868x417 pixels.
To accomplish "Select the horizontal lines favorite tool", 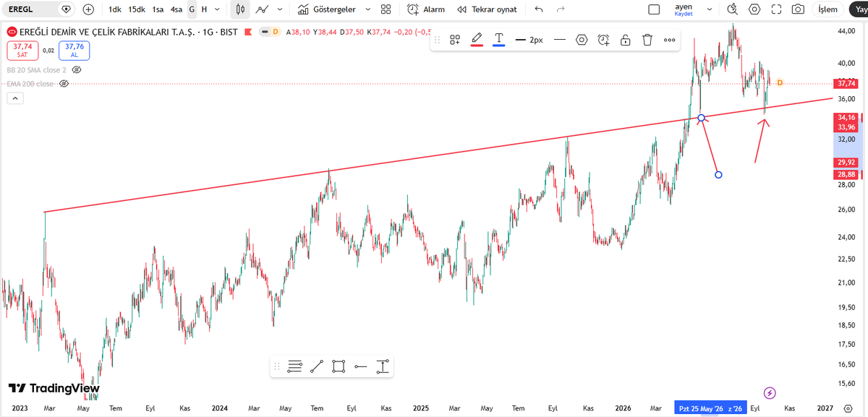I will (x=294, y=366).
